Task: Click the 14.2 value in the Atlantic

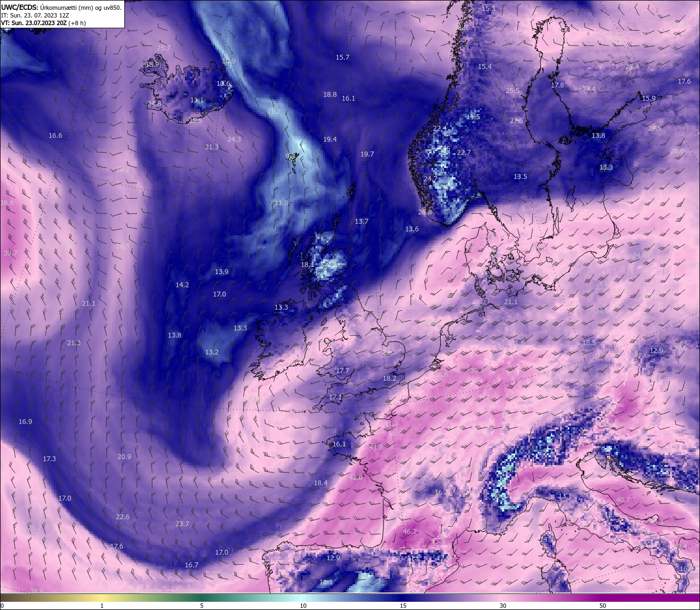Action: (182, 285)
